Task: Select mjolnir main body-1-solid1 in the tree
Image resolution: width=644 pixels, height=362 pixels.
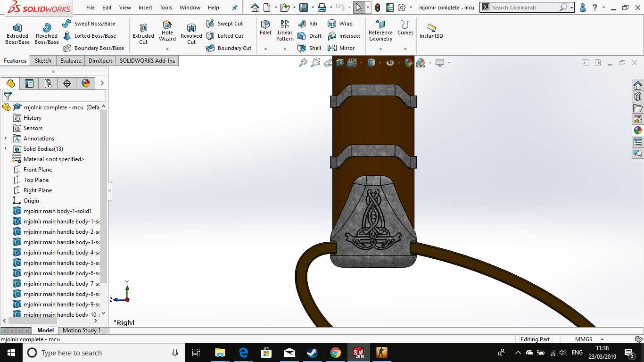Action: click(58, 211)
